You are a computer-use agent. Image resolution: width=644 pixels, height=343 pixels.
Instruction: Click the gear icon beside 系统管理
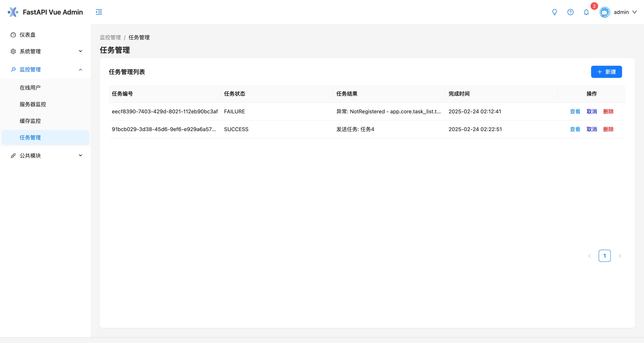tap(13, 51)
